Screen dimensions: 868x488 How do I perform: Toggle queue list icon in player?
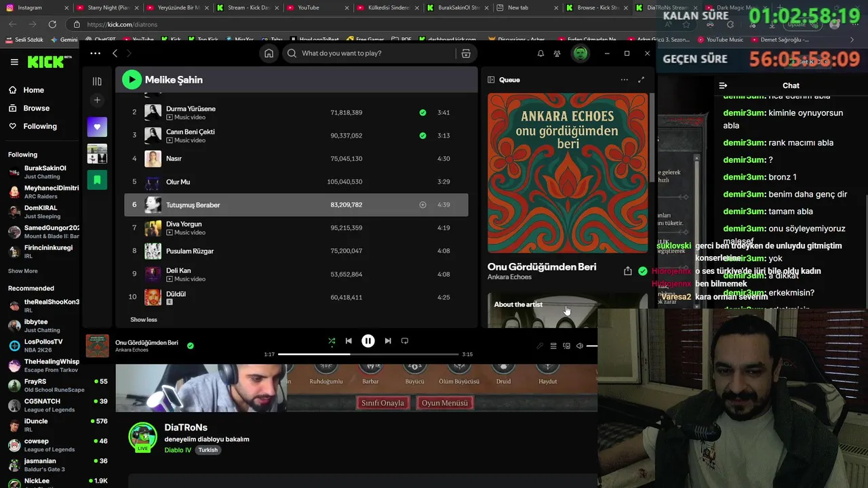pyautogui.click(x=553, y=346)
